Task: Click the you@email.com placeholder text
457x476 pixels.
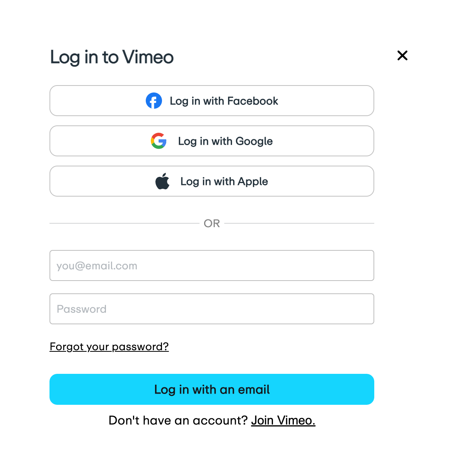Action: tap(97, 266)
